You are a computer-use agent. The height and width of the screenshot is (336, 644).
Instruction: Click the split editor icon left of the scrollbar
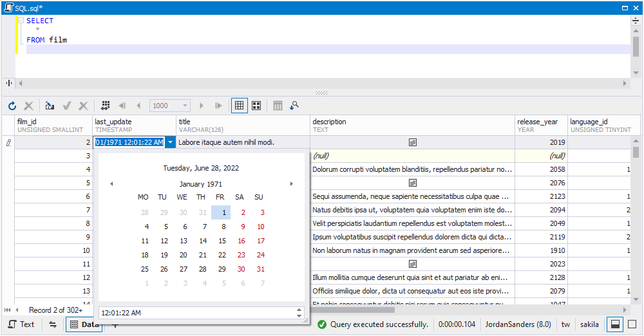[8, 83]
